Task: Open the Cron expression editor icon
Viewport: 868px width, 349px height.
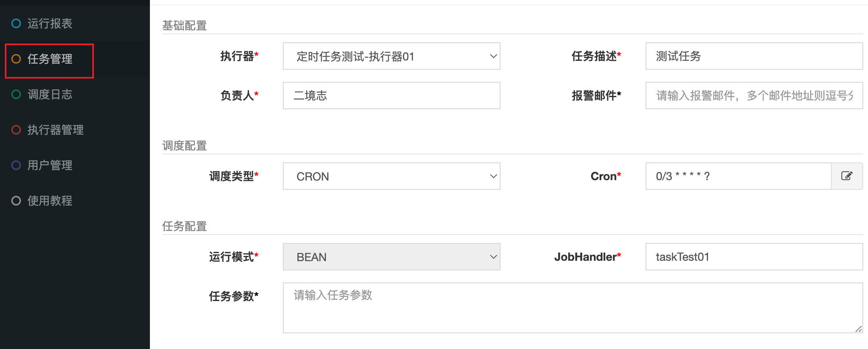Action: (x=847, y=176)
